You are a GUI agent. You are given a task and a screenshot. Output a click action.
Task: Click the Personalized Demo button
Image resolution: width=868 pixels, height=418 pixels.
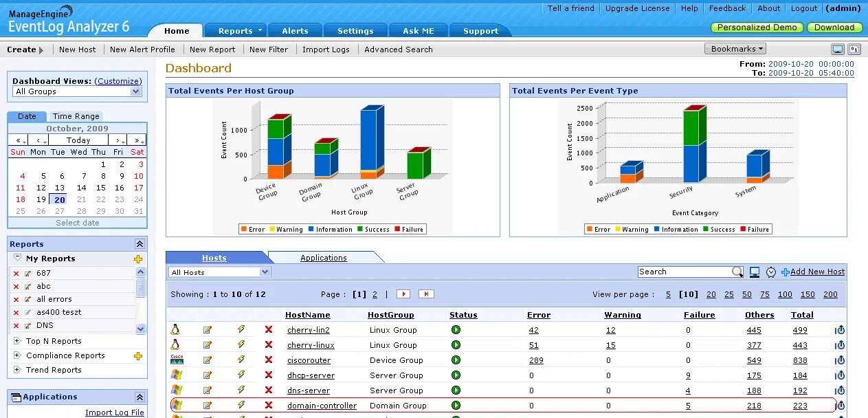pos(757,27)
